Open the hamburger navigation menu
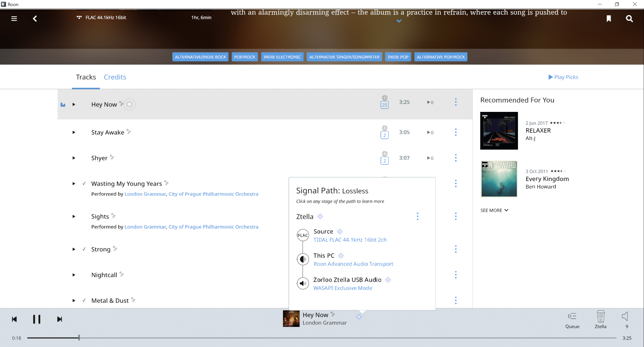 (14, 19)
